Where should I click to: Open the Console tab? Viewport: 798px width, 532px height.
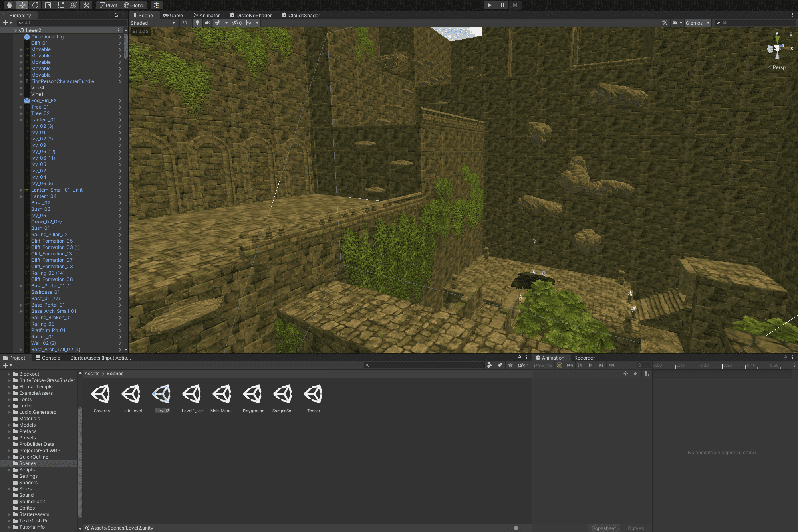48,358
